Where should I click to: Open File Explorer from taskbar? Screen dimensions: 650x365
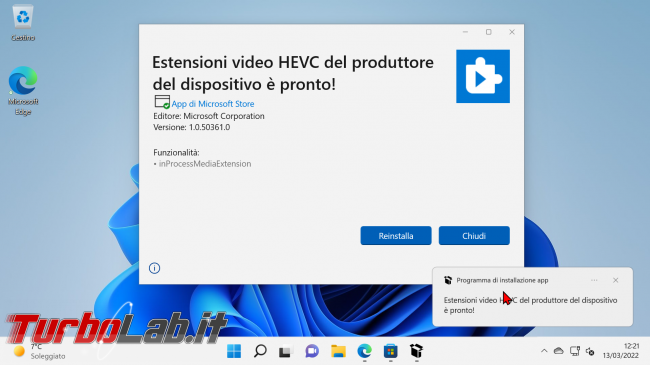[x=338, y=351]
